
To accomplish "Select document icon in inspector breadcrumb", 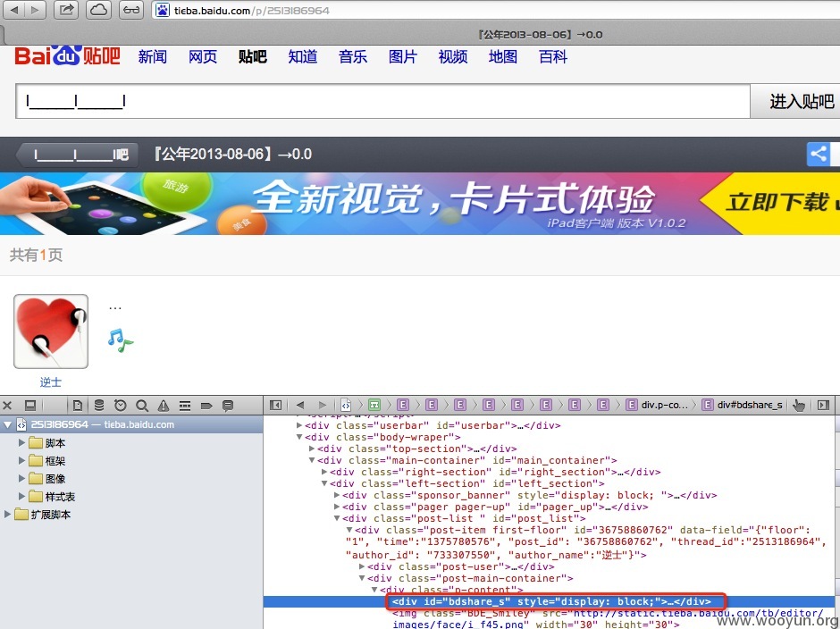I will tap(346, 405).
